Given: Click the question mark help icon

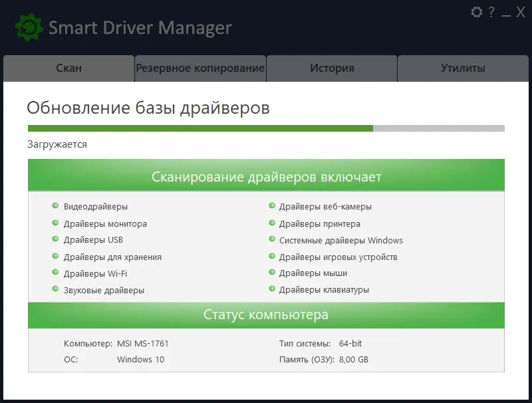Looking at the screenshot, I should [x=491, y=12].
